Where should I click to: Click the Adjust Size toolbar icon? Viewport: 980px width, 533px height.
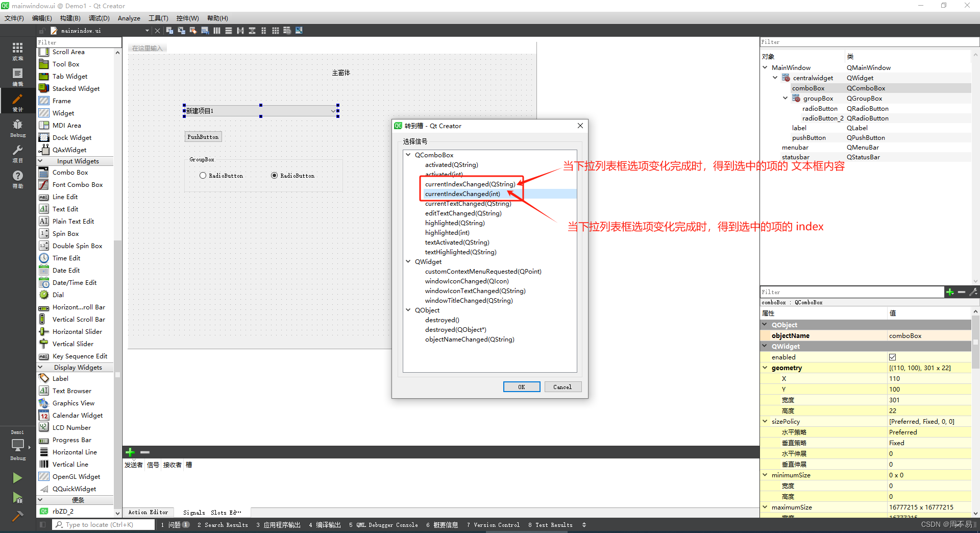299,31
